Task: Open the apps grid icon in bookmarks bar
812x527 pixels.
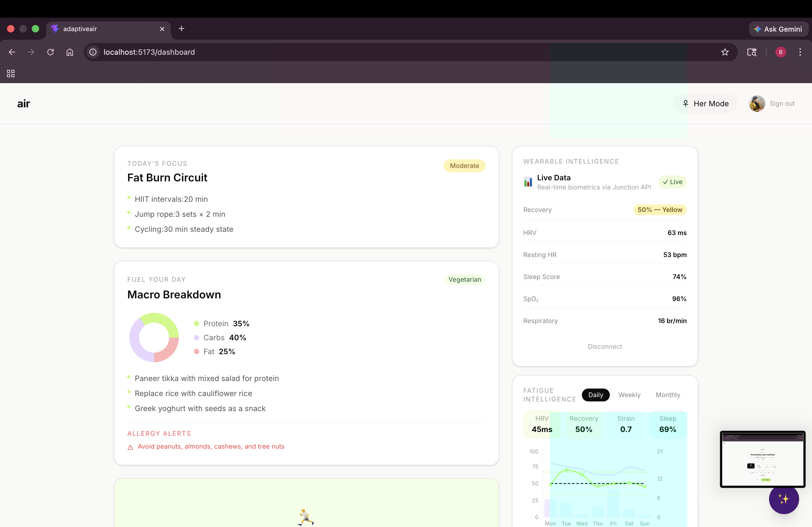Action: coord(10,73)
